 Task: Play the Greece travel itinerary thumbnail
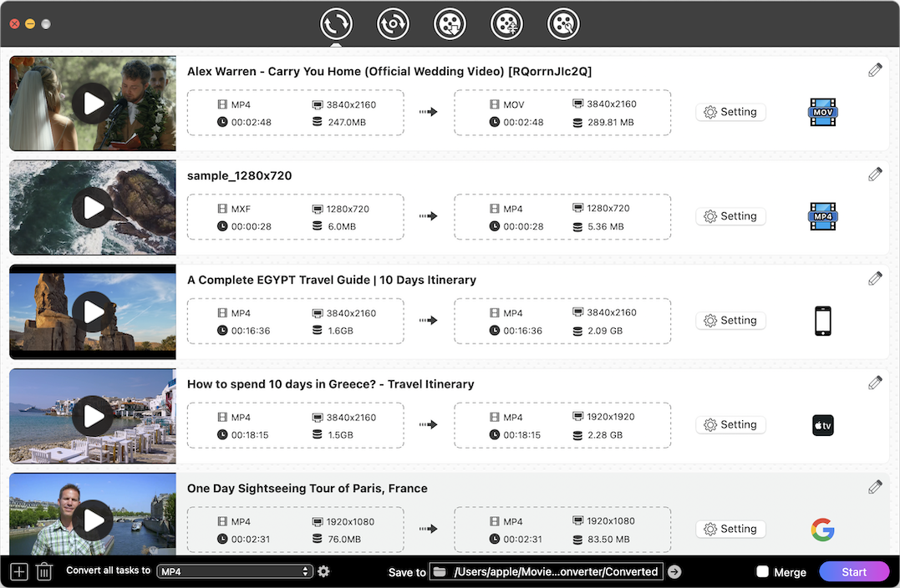[92, 416]
